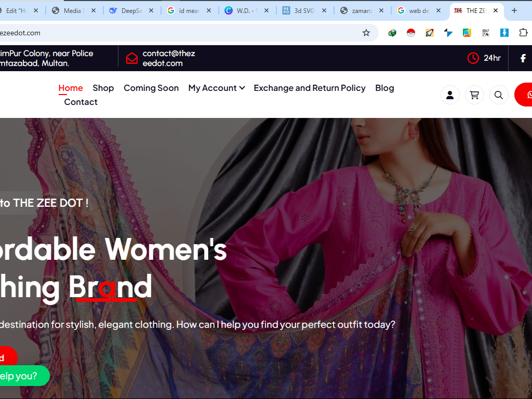The image size is (532, 399).
Task: Launch the rocket extension icon
Action: [x=430, y=33]
